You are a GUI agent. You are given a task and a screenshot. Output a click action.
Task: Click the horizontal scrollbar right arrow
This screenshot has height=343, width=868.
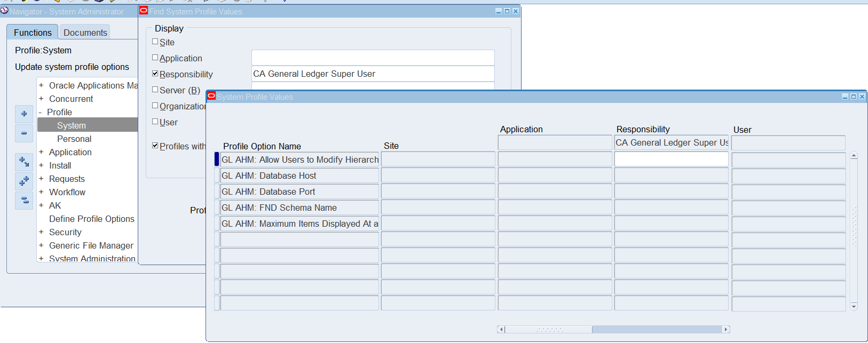click(726, 329)
